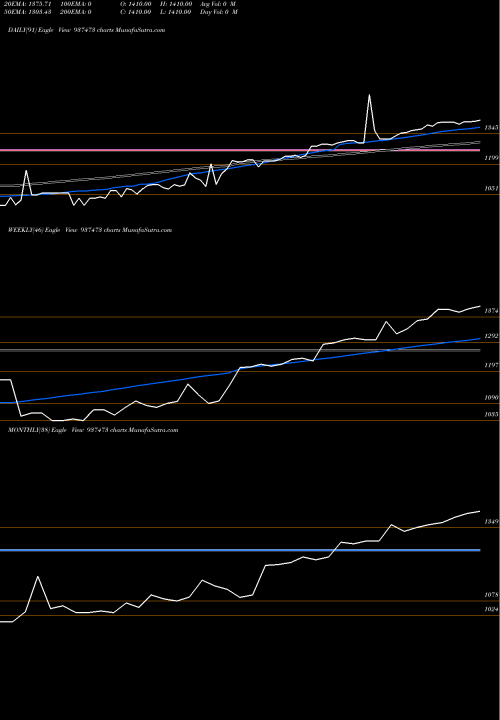This screenshot has width=500, height=720.
Task: Click the 1292 price label on weekly chart
Action: [x=491, y=336]
